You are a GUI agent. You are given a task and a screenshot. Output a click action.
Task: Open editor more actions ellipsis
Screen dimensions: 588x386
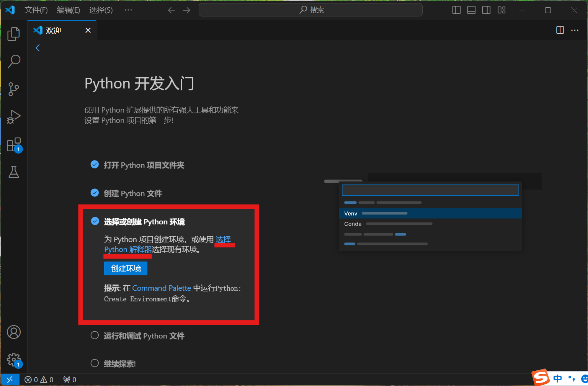(x=575, y=30)
